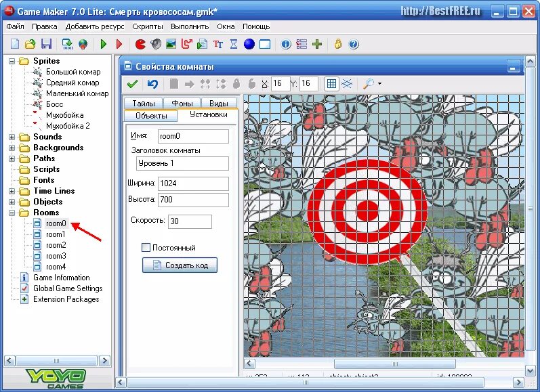Viewport: 540px width, 392px height.
Task: Open game information blue i icon
Action: coord(286,44)
